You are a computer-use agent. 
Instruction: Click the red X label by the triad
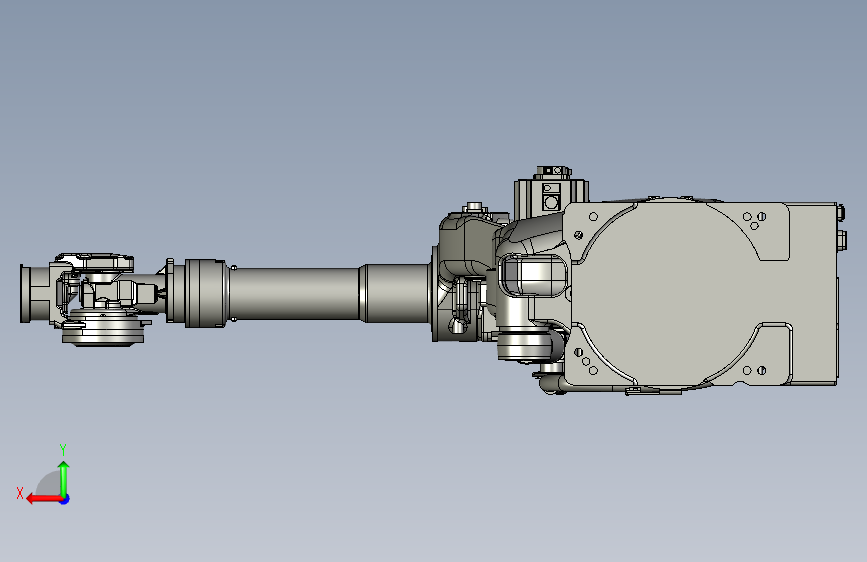click(20, 493)
